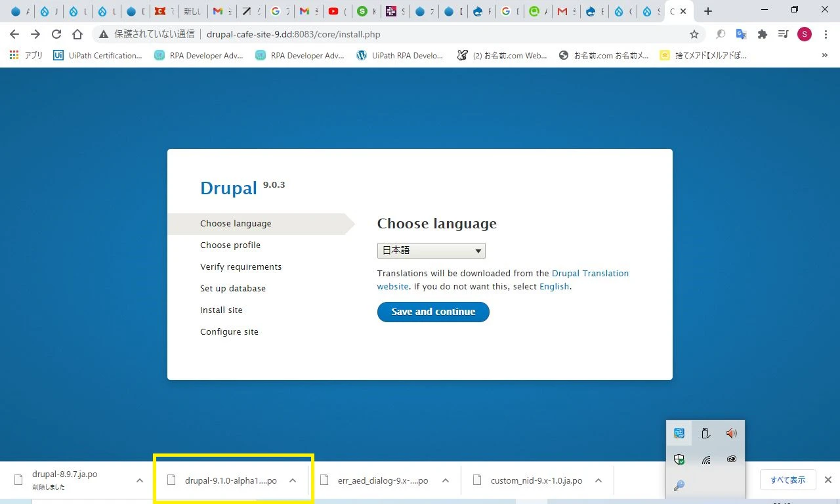The height and width of the screenshot is (504, 840).
Task: Open the media control toolbar icon
Action: click(x=783, y=34)
